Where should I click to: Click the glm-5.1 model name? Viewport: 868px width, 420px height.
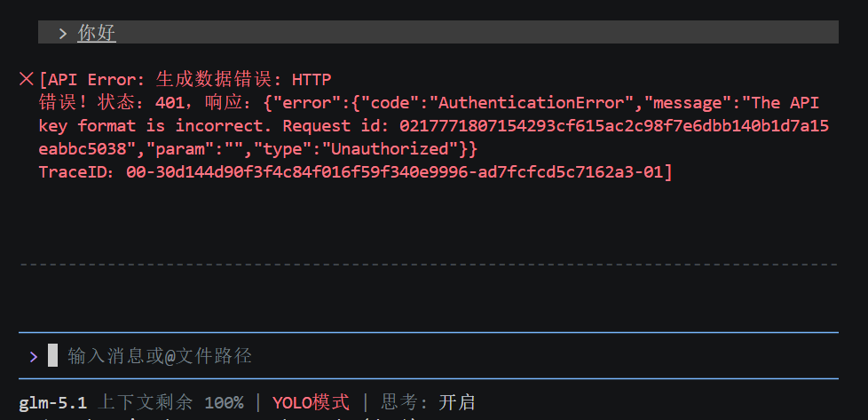[x=52, y=402]
